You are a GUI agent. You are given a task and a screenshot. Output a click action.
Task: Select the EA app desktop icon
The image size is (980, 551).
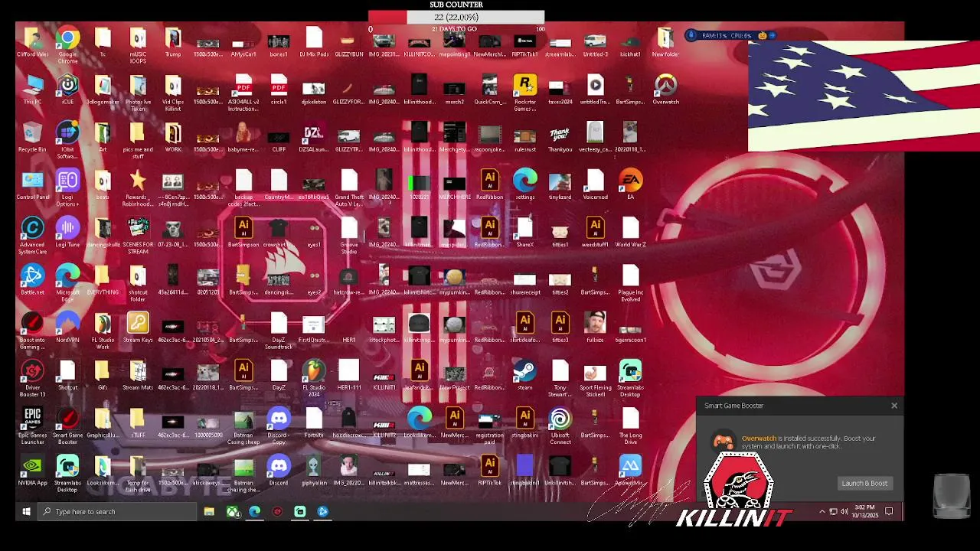tap(630, 184)
